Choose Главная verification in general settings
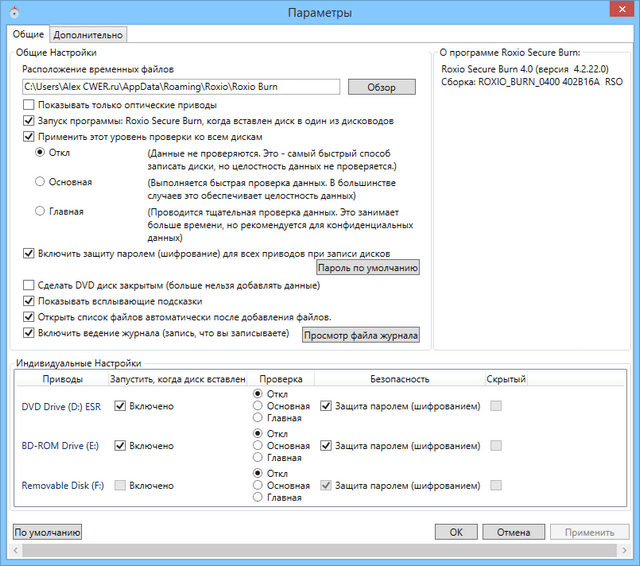This screenshot has height=566, width=640. pos(40,211)
